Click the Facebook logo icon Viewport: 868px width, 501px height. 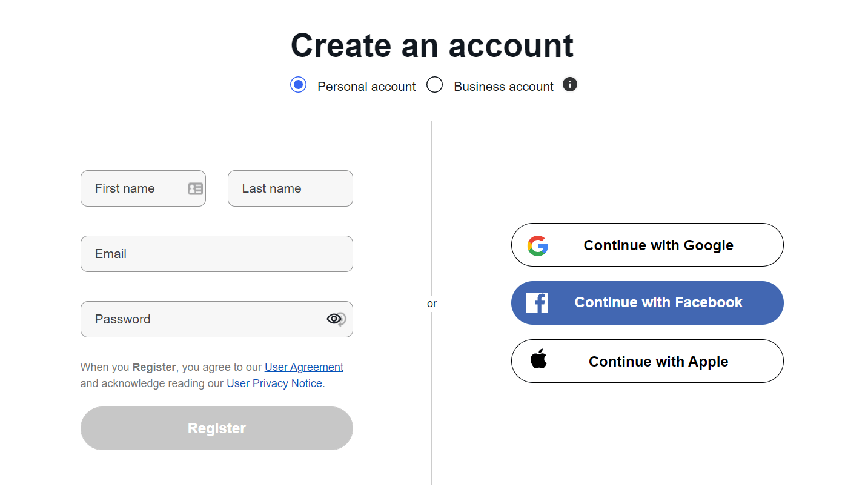[x=537, y=302]
